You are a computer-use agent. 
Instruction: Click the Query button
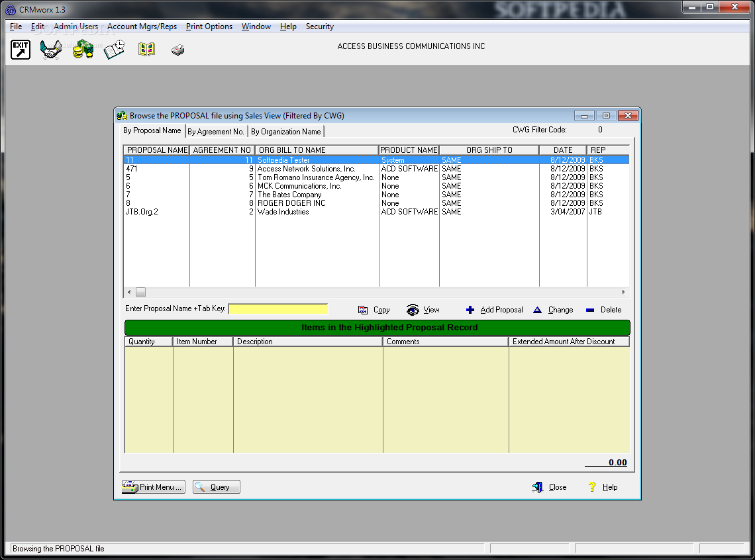(x=216, y=487)
